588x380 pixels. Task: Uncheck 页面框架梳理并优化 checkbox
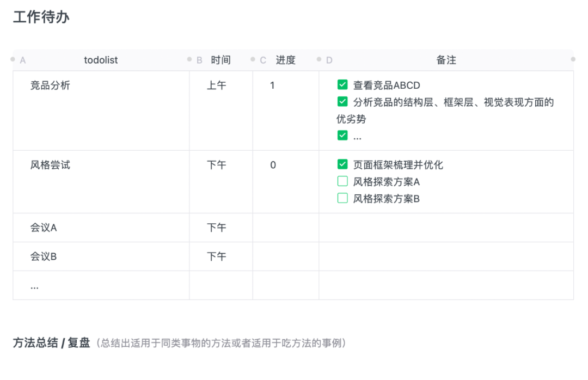pyautogui.click(x=342, y=164)
